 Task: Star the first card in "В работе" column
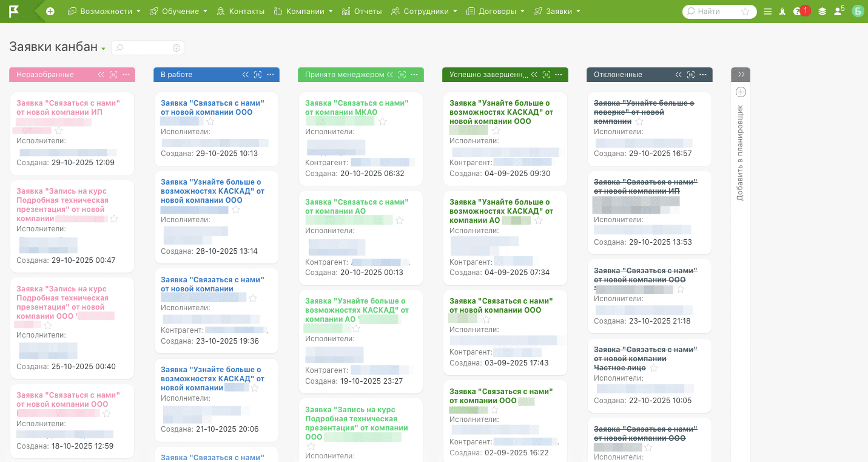click(x=210, y=122)
